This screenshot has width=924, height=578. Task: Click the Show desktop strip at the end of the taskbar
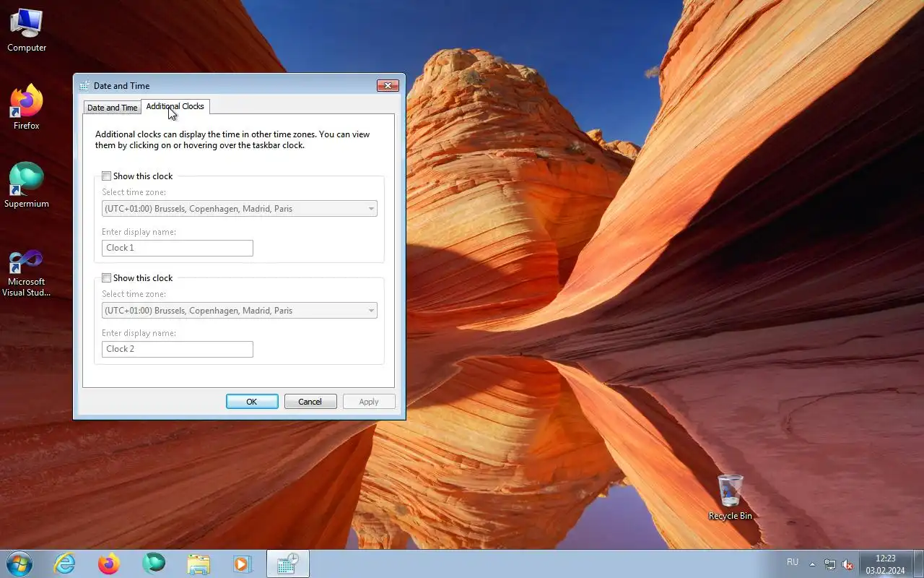tap(918, 564)
